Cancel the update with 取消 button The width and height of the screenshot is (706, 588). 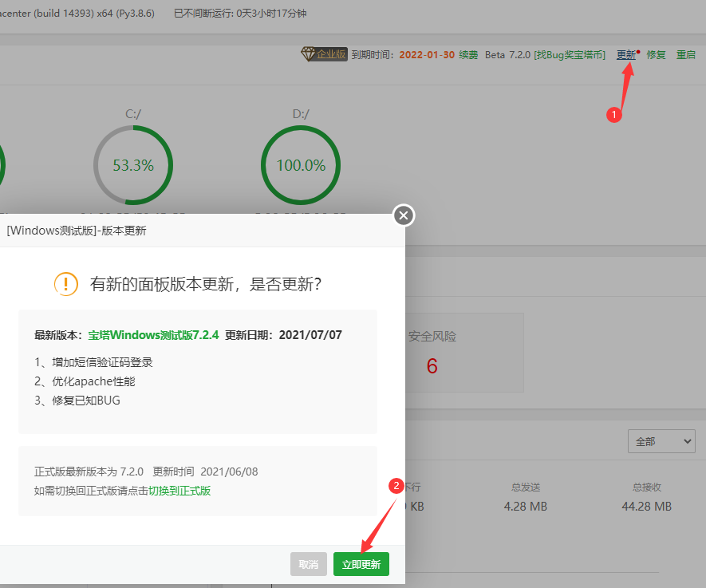coord(309,564)
